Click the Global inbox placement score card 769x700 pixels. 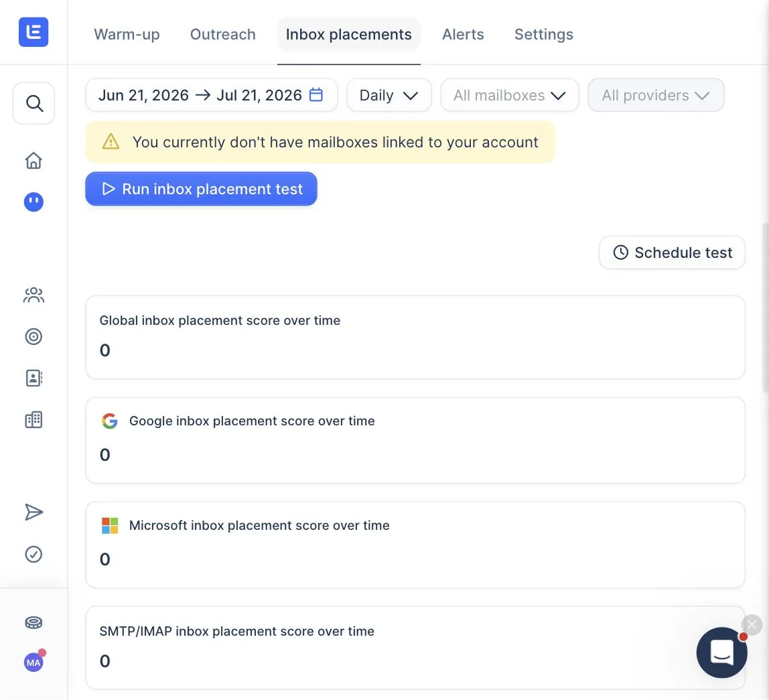click(x=415, y=337)
